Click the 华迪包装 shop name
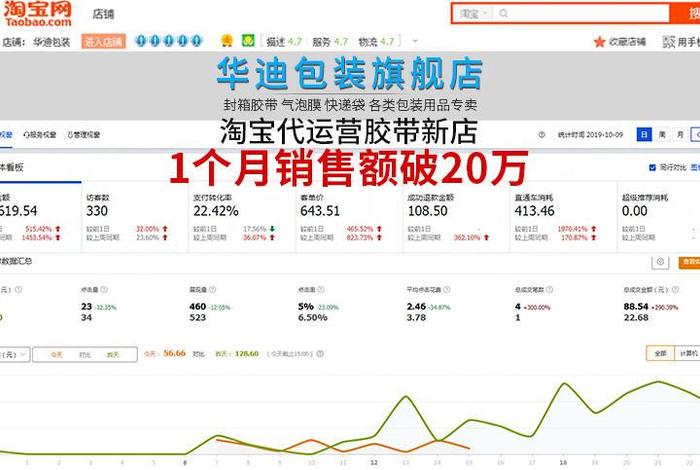This screenshot has height=470, width=700. (52, 42)
